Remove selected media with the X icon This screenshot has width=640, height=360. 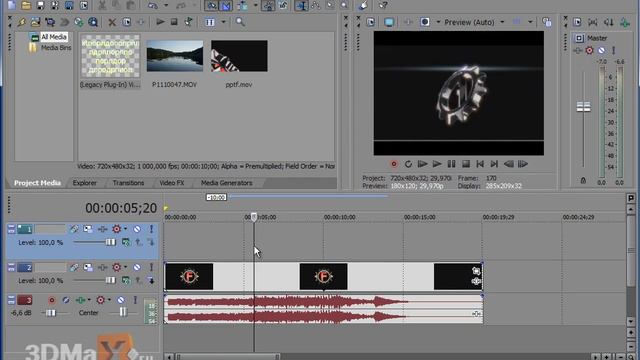click(x=112, y=22)
